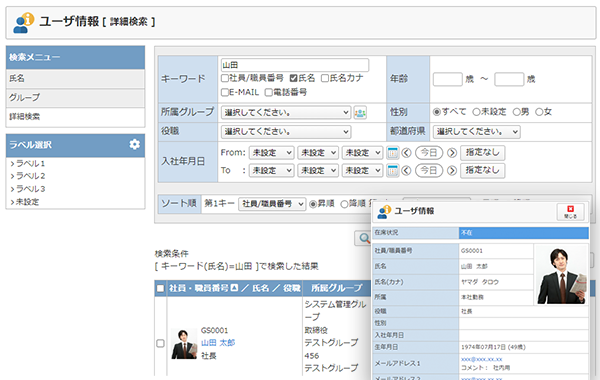Screen dimensions: 600x380
Task: Uncheck the 氏名 keyword checkbox
Action: coord(293,78)
